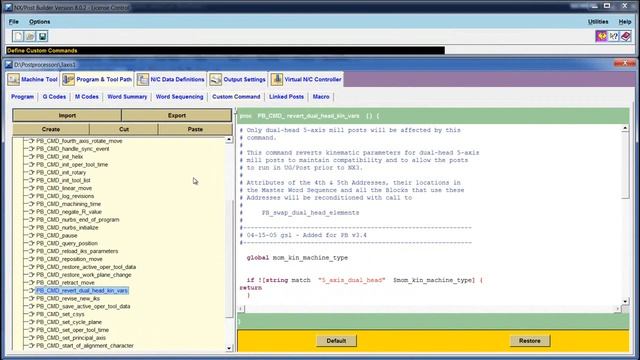
Task: Select PB_CMD_set_principal_axis command
Action: (71, 338)
